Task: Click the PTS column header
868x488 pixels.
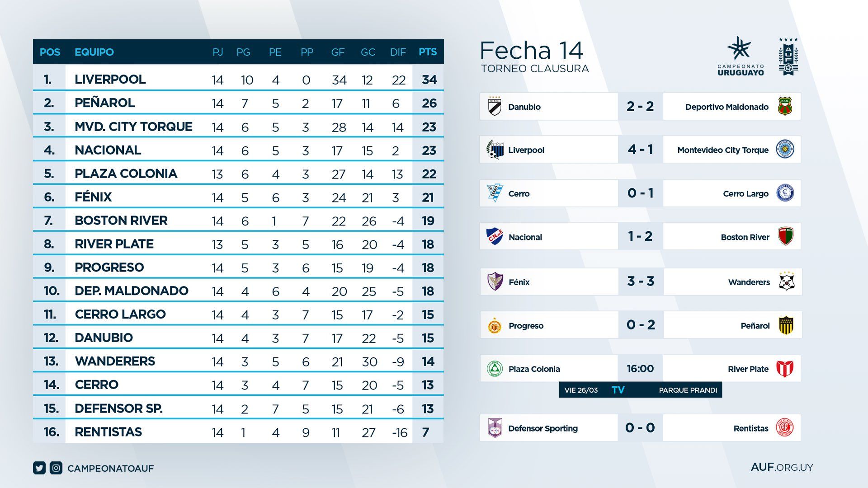Action: click(428, 52)
